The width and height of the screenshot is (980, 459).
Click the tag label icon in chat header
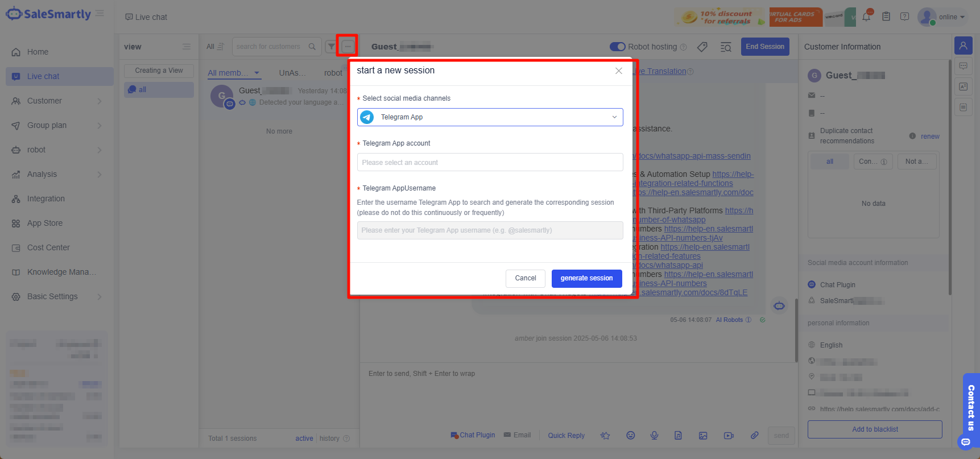(x=702, y=47)
